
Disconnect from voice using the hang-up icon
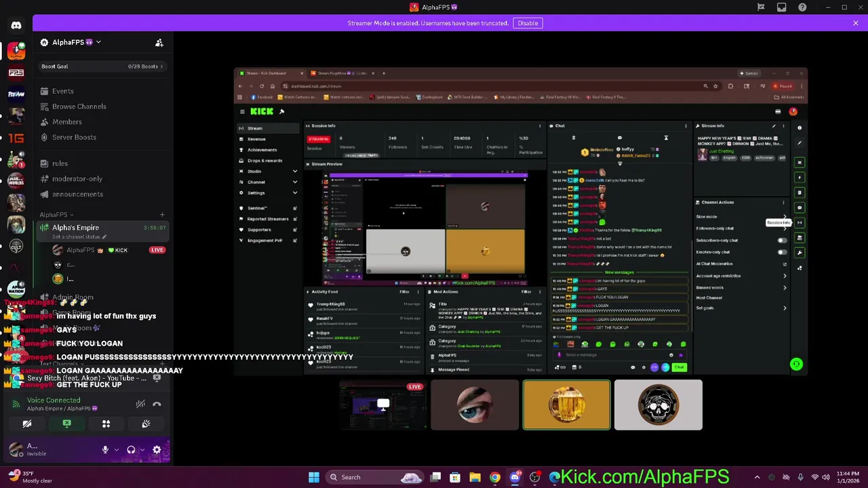157,404
